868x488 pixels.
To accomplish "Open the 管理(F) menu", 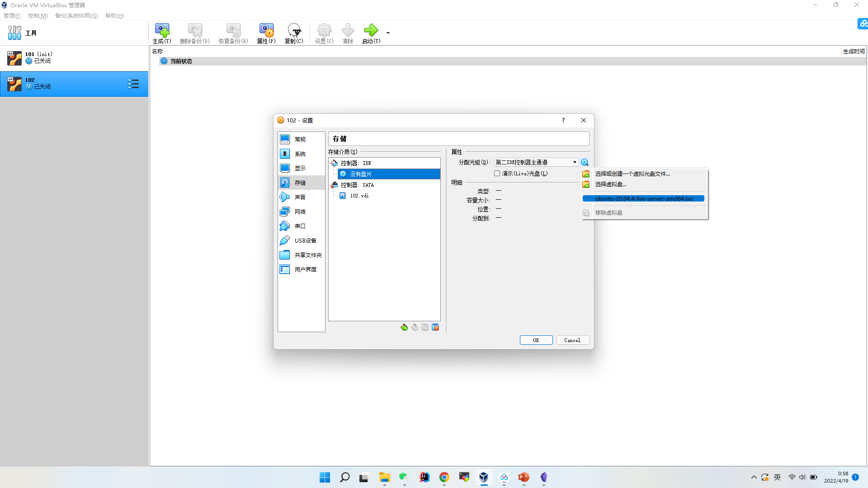I will (12, 16).
